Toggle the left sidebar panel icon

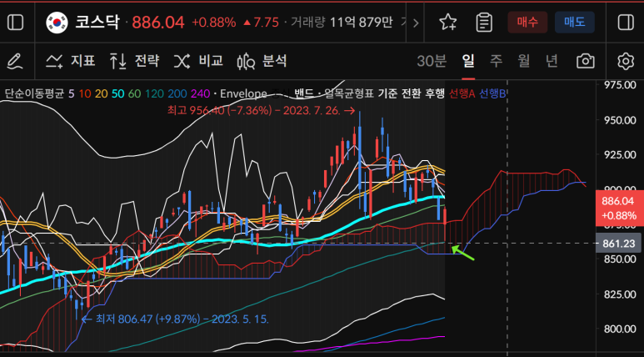(16, 23)
